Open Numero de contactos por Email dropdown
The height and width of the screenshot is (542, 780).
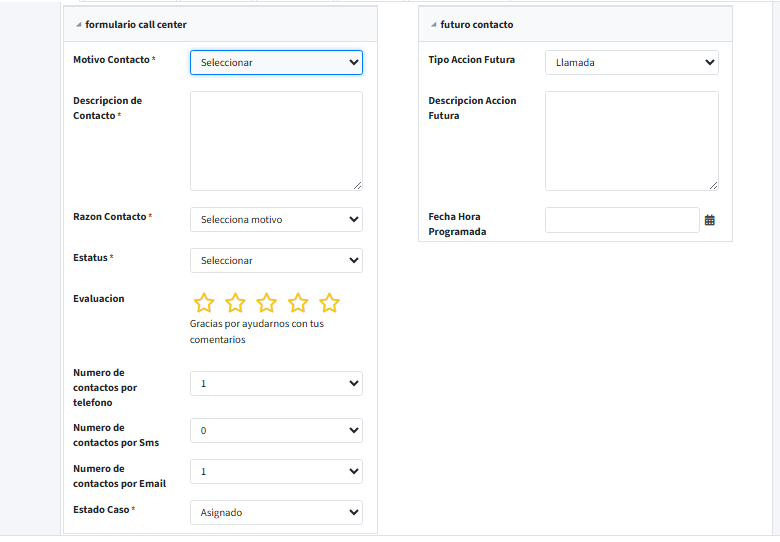[276, 472]
